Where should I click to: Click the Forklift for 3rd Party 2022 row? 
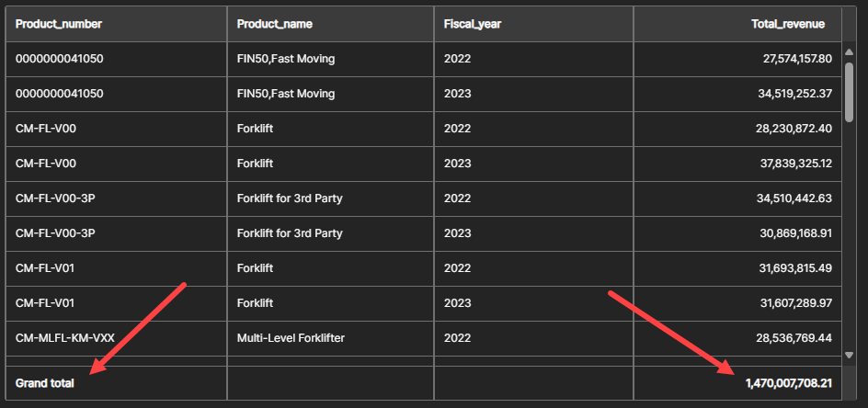(424, 198)
